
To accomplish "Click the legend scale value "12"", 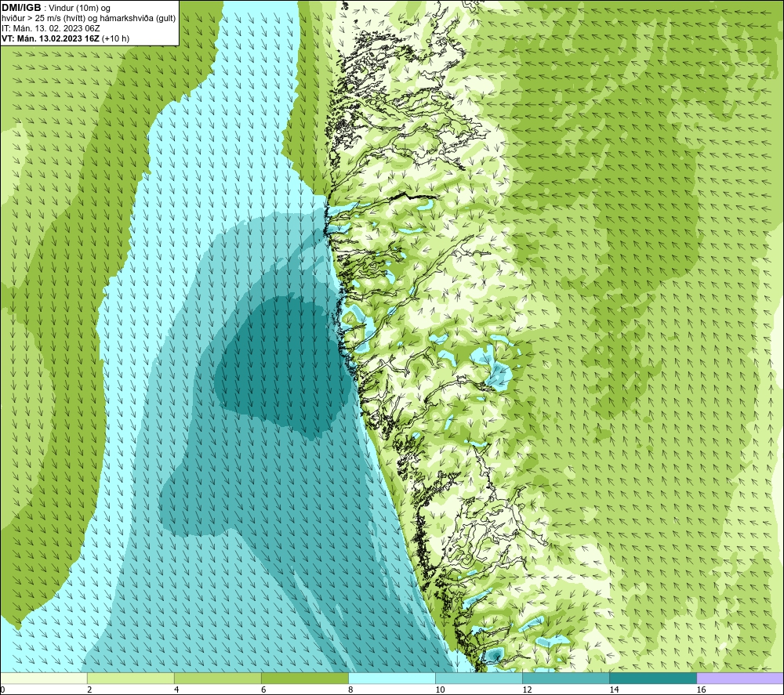I will [527, 690].
